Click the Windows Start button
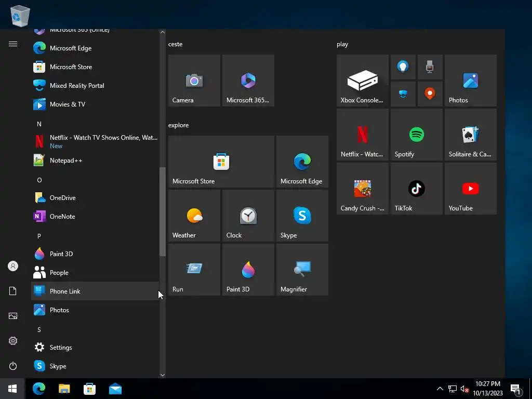 pos(12,389)
